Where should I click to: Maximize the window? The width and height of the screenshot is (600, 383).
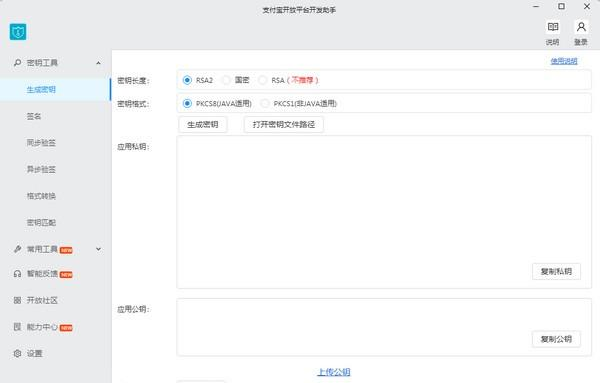[x=561, y=7]
